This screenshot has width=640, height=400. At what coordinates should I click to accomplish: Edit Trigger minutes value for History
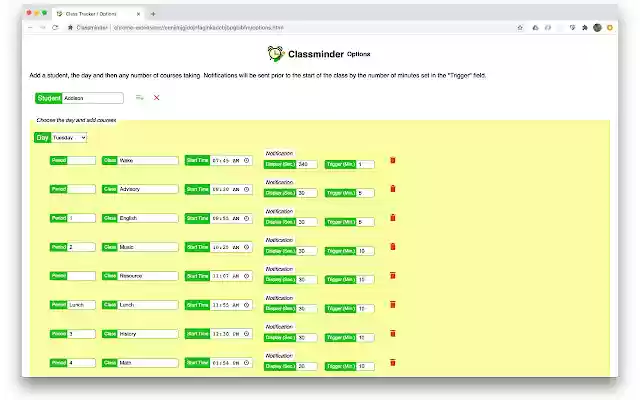click(366, 338)
